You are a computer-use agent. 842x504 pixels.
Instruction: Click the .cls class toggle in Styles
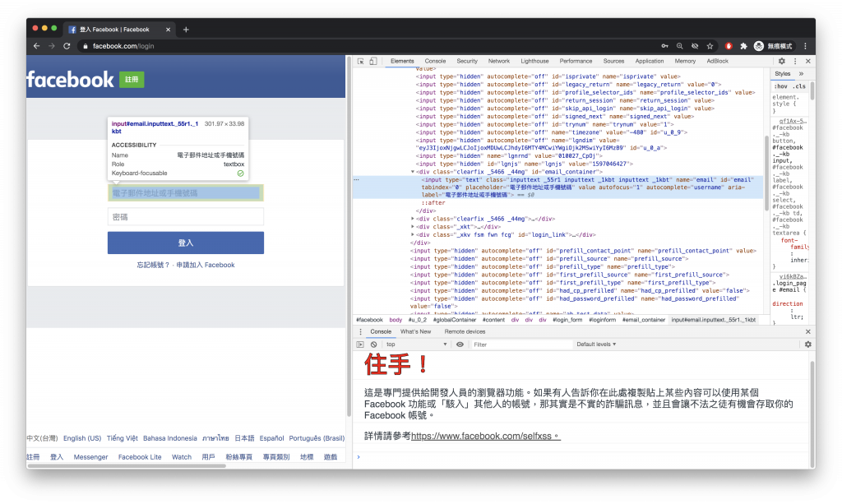tap(800, 86)
